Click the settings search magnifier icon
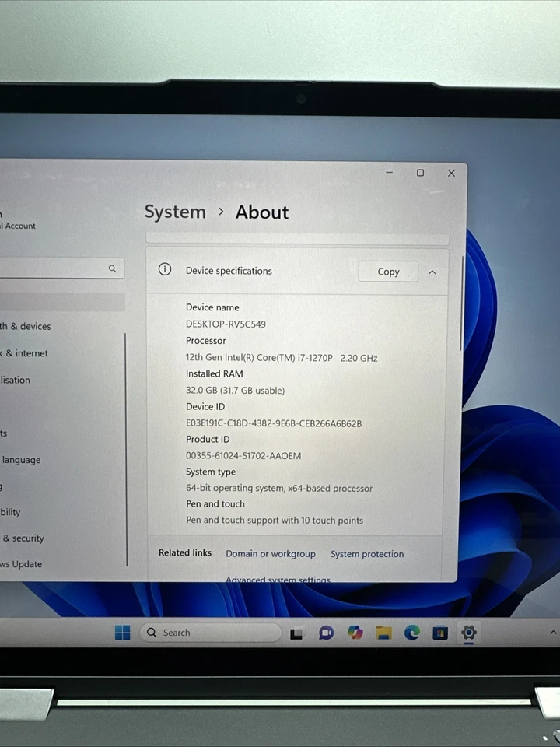The image size is (560, 747). pyautogui.click(x=112, y=268)
